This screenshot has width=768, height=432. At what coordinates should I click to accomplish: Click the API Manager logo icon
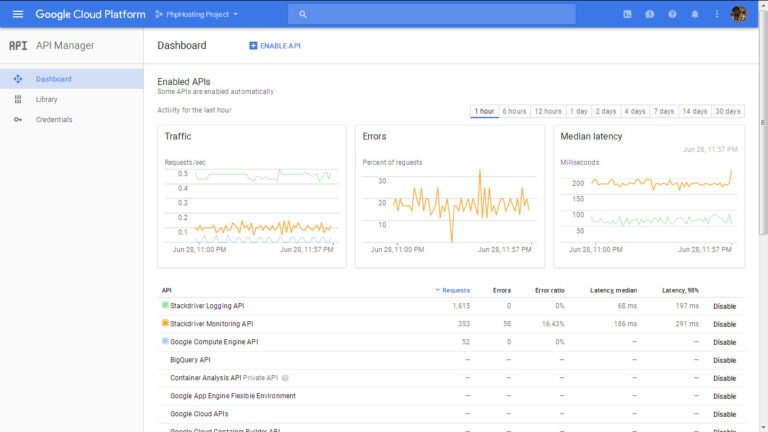(x=18, y=46)
